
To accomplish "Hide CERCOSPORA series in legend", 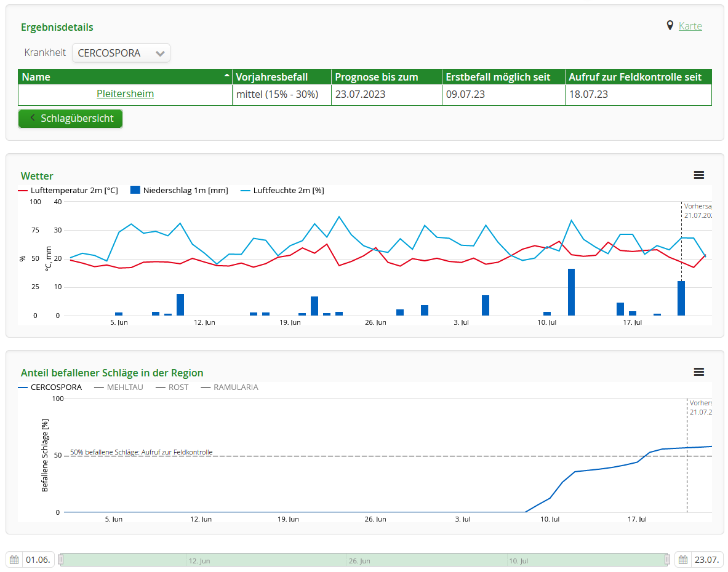I will pyautogui.click(x=50, y=387).
